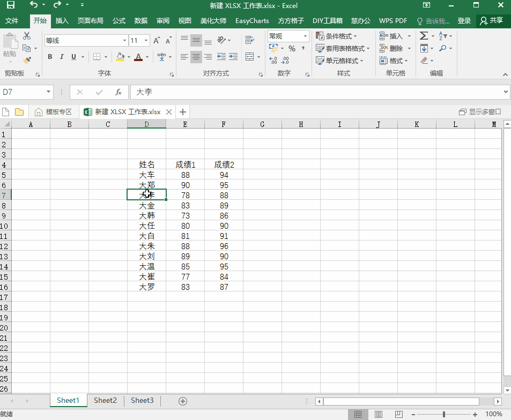
Task: Decrease font size with small A
Action: [x=168, y=40]
